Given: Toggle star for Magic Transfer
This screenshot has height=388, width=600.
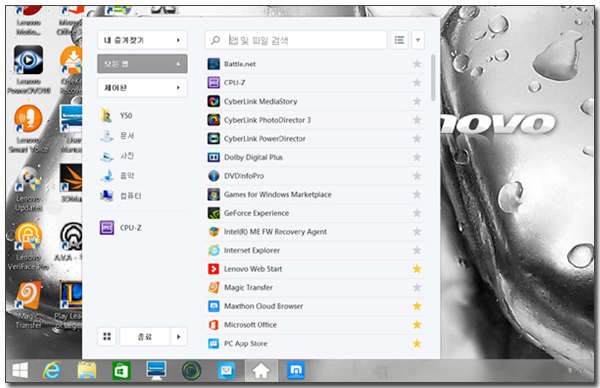Looking at the screenshot, I should 417,288.
